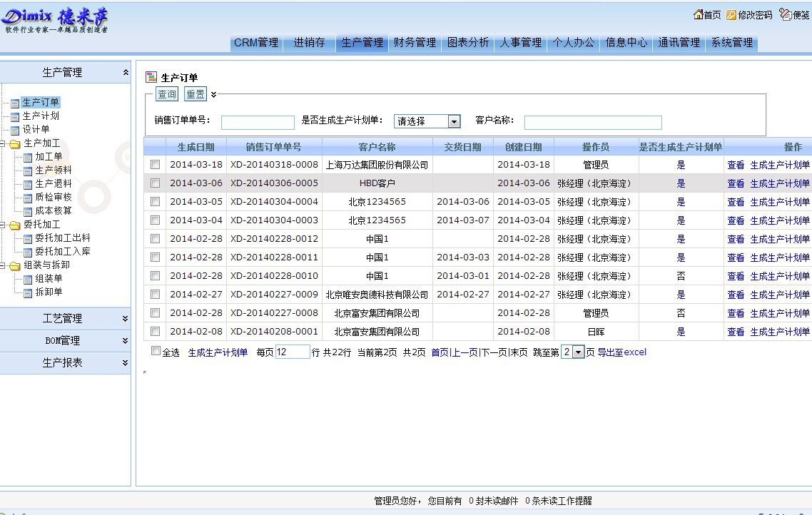Click the 首页 home icon
The image size is (812, 515).
click(x=698, y=15)
